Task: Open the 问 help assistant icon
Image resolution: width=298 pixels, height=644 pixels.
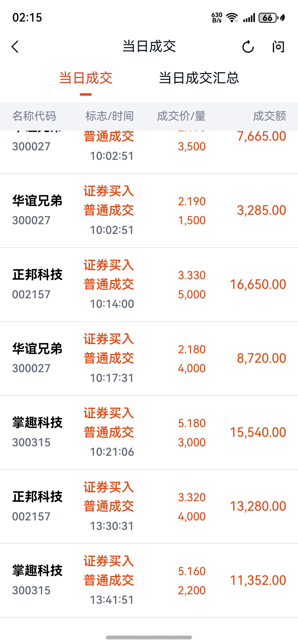Action: 278,47
